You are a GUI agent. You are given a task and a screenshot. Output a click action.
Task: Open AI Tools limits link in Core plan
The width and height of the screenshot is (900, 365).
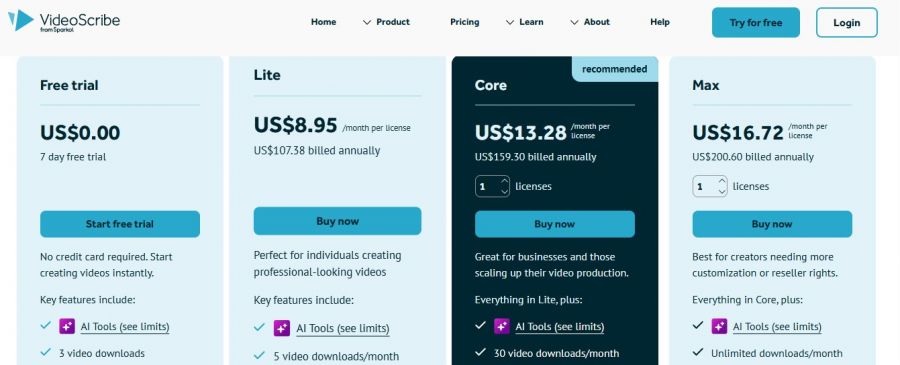(x=560, y=327)
